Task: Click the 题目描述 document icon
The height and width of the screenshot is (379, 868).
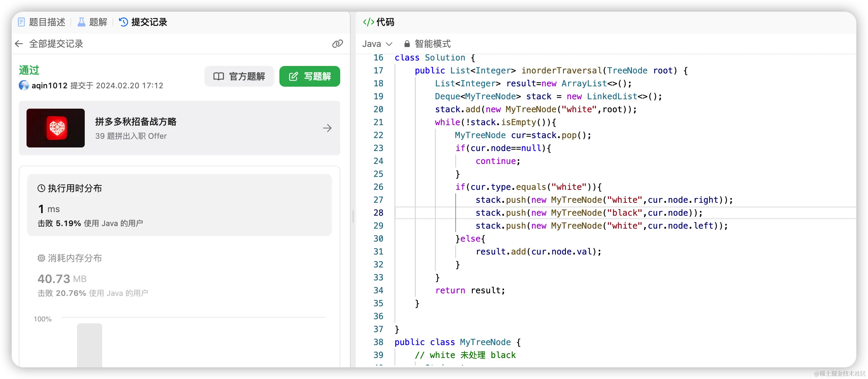Action: pos(21,22)
